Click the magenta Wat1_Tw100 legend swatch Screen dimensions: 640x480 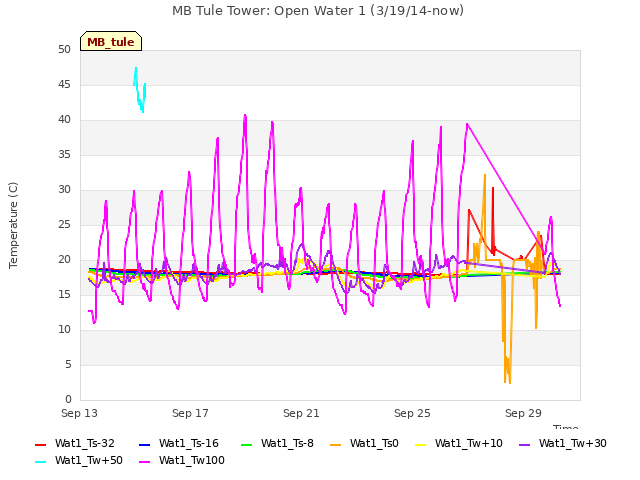[144, 462]
